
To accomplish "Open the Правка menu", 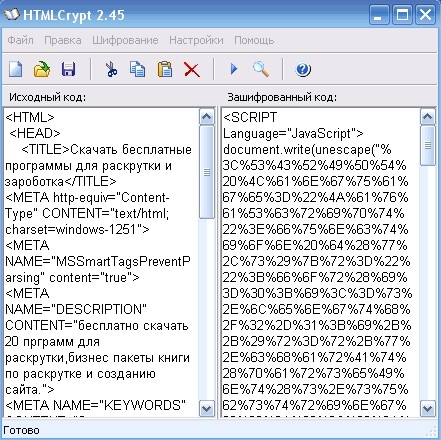I will pyautogui.click(x=63, y=40).
